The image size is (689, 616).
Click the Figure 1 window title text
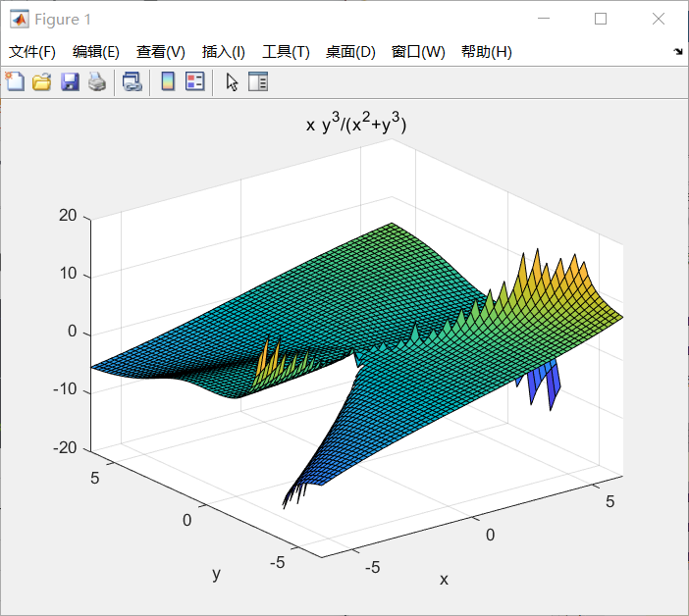[63, 20]
